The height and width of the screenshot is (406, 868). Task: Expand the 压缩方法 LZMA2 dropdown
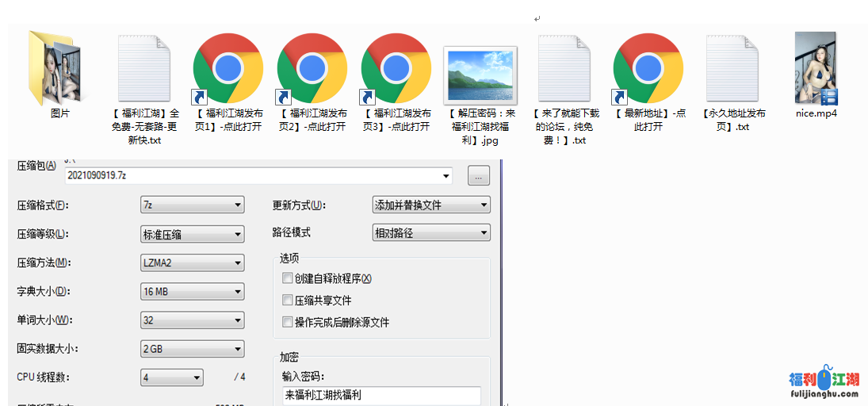[x=192, y=263]
